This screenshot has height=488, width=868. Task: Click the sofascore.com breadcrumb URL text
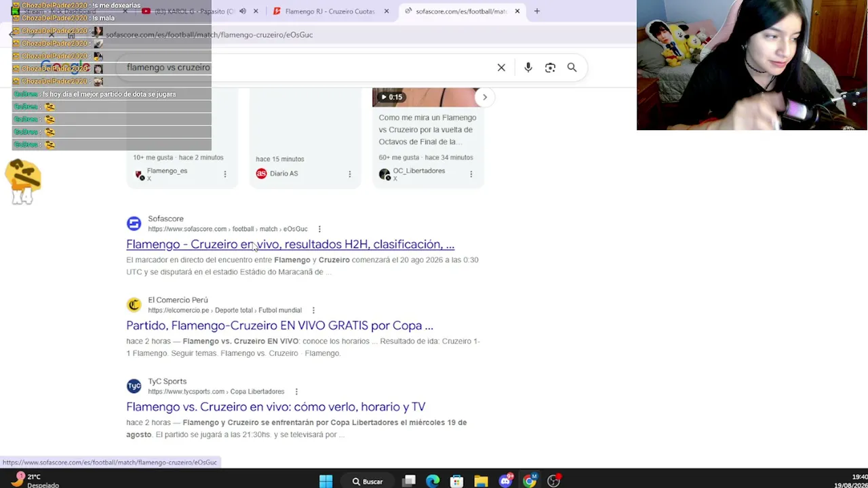tap(228, 229)
